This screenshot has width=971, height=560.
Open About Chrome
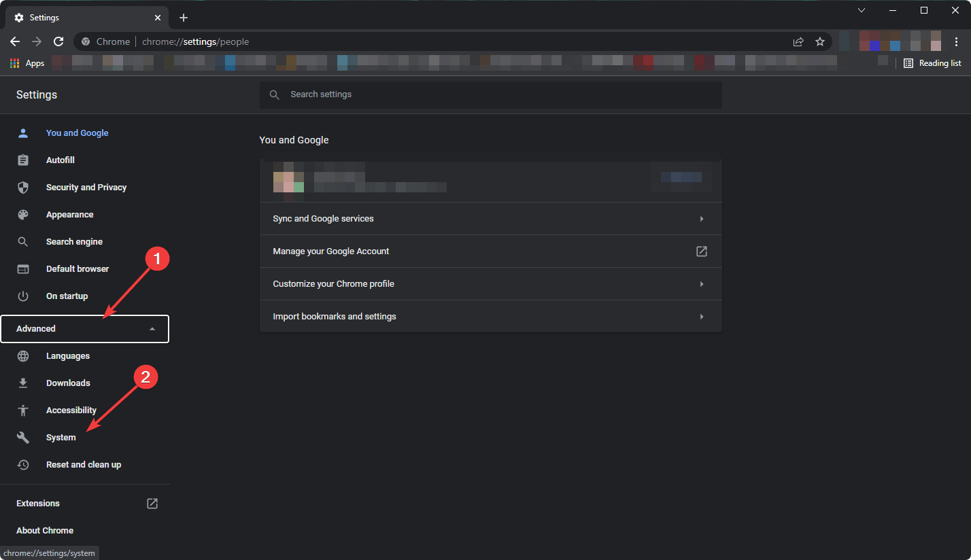click(45, 531)
